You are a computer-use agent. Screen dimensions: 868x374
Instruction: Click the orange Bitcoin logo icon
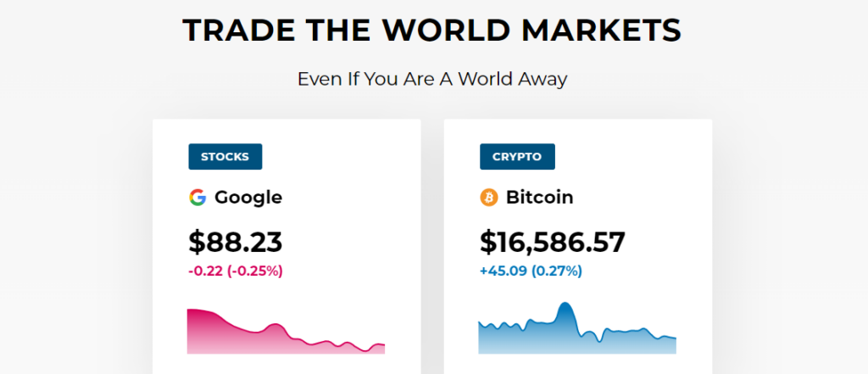click(x=488, y=198)
